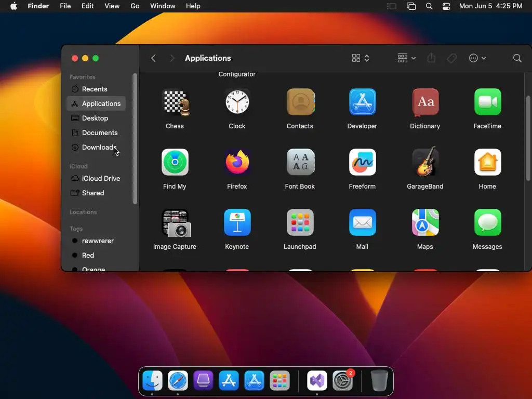Screen dimensions: 532x399
Task: Select Applications in the sidebar
Action: (96, 103)
